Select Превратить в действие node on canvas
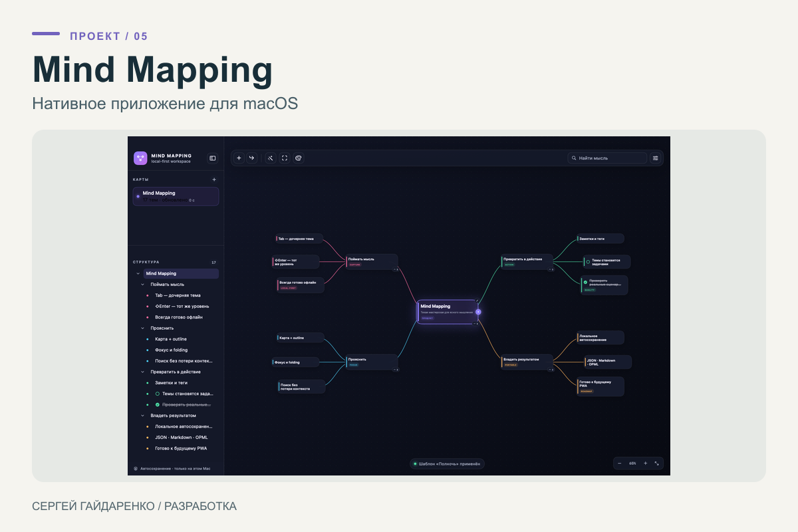This screenshot has width=798, height=532. pos(527,261)
